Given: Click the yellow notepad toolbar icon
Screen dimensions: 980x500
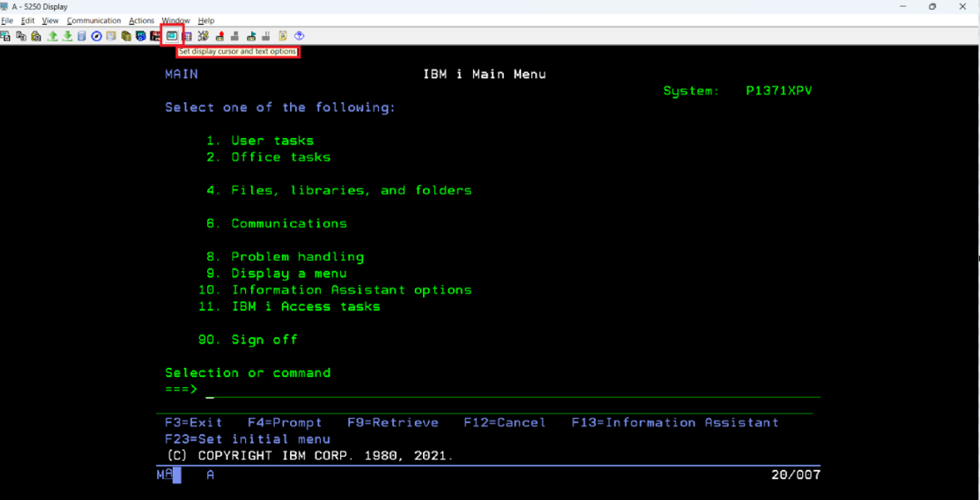Looking at the screenshot, I should pos(283,37).
